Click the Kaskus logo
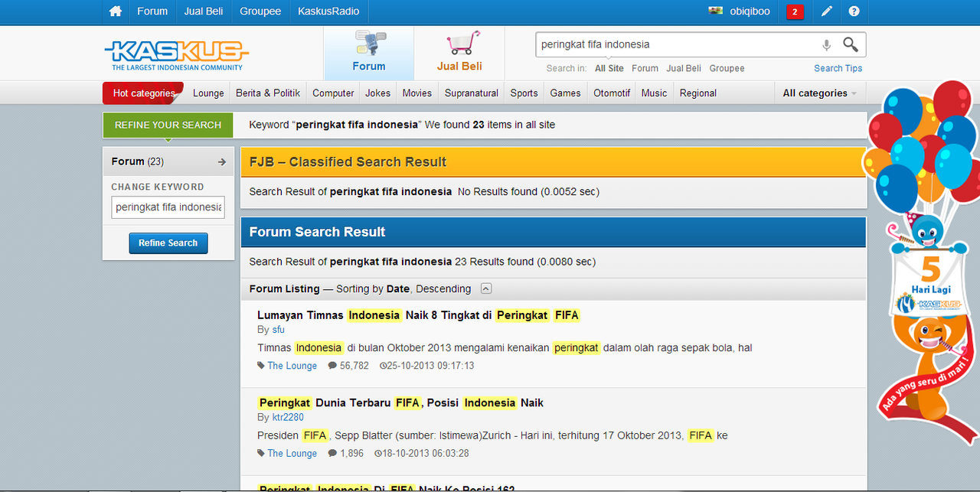 [177, 55]
